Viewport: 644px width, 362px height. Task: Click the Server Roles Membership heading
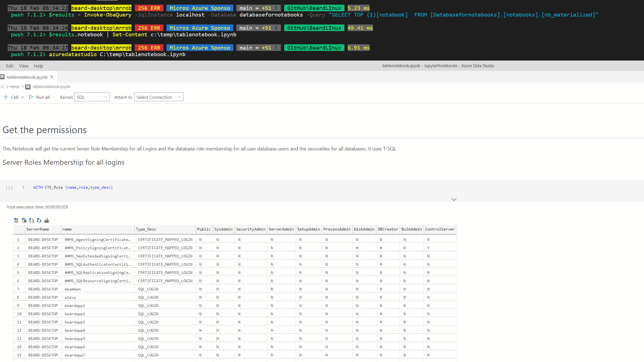64,162
